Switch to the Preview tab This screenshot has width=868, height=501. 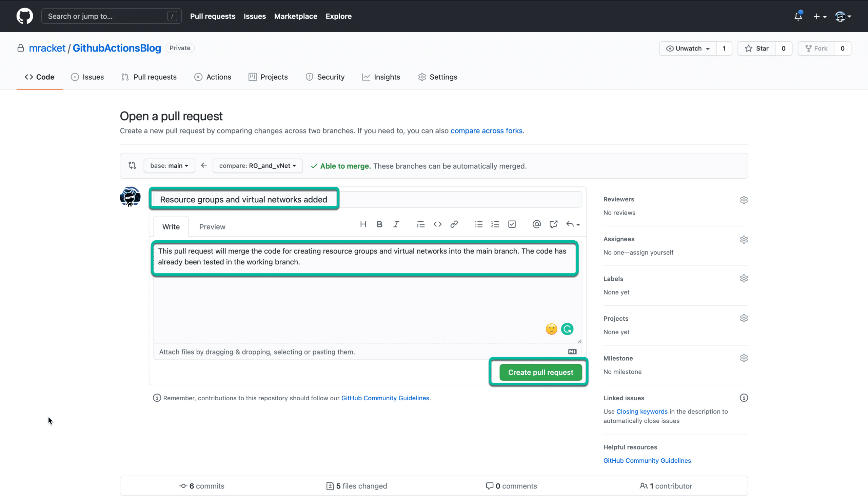(x=212, y=226)
